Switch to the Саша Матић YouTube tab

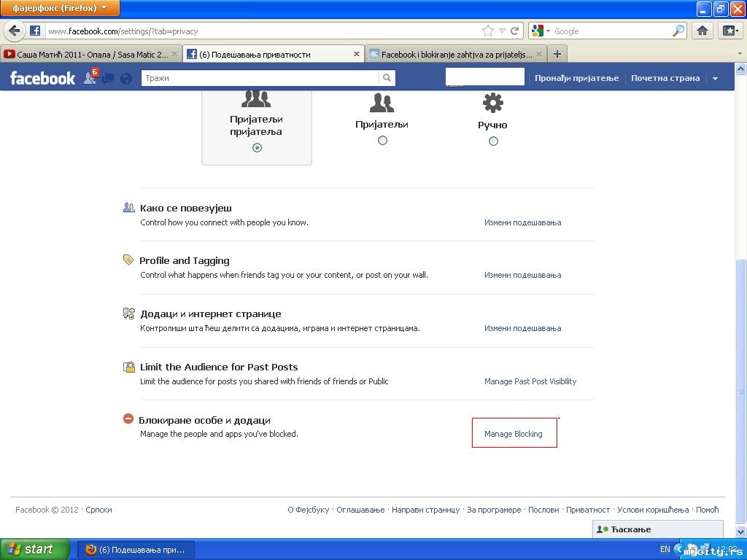pos(90,54)
